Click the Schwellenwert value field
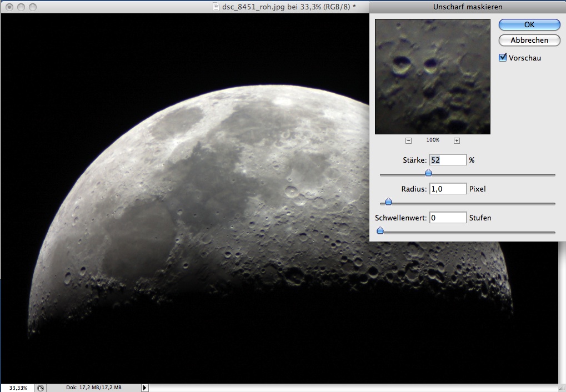The image size is (566, 392). [448, 218]
